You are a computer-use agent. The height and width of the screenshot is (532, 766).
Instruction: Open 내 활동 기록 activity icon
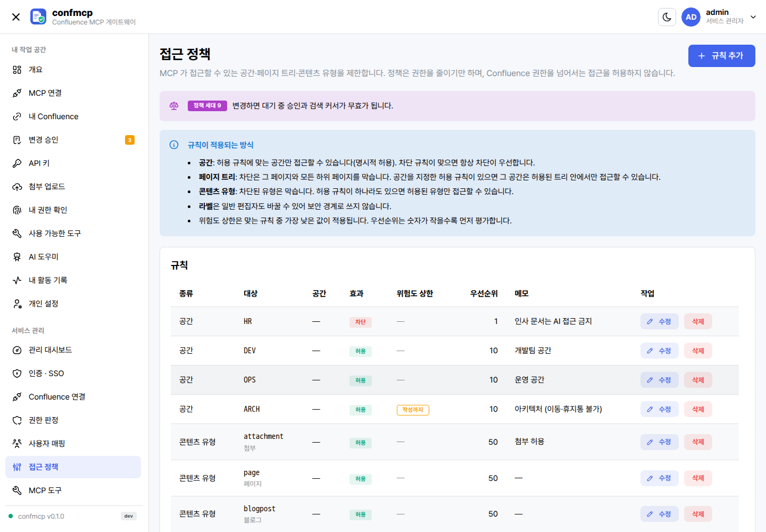[x=17, y=280]
